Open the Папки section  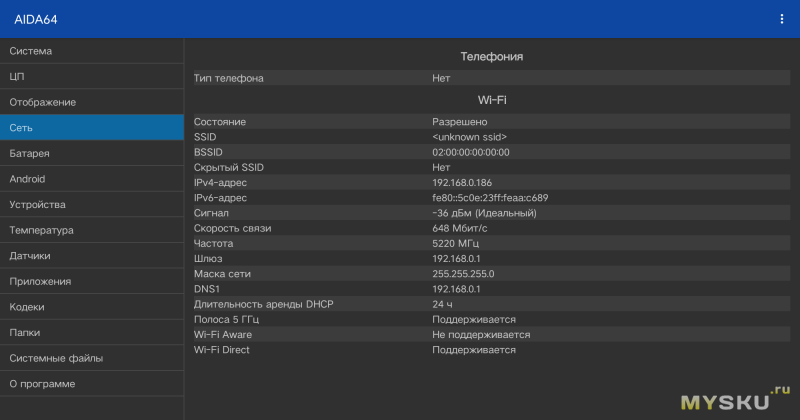tap(92, 332)
